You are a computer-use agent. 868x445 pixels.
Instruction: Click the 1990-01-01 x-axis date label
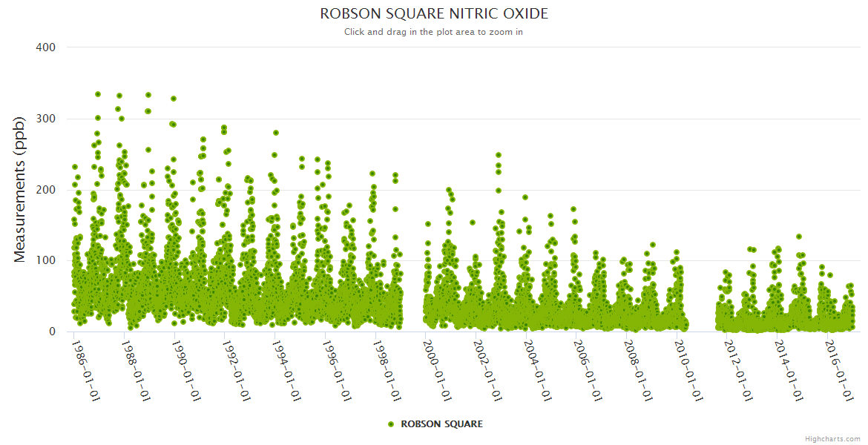pyautogui.click(x=186, y=370)
